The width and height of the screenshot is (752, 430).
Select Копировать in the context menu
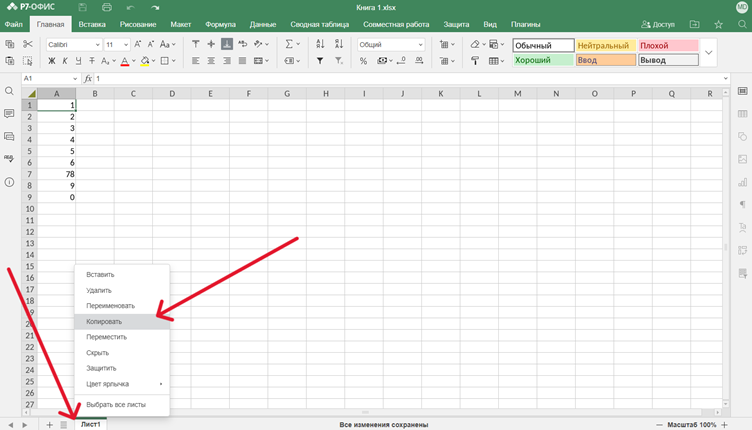[x=104, y=322]
